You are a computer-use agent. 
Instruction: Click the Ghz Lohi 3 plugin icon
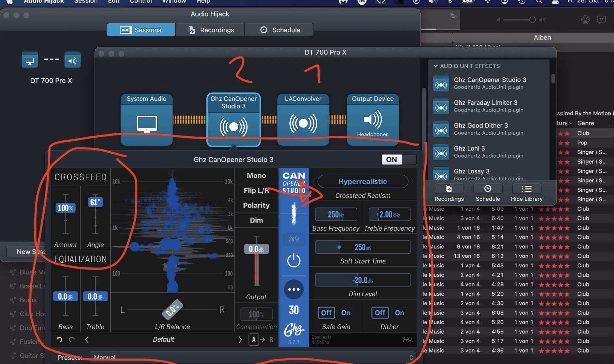pos(441,152)
